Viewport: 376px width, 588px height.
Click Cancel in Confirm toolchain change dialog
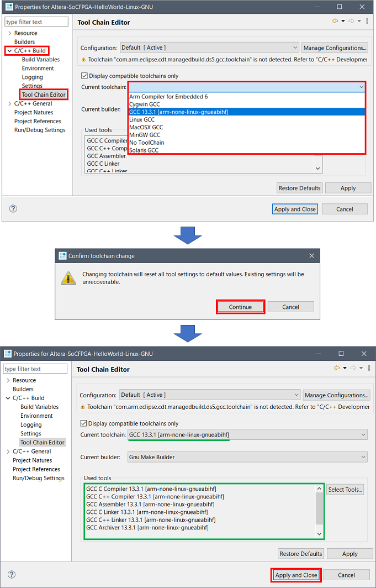pos(290,307)
